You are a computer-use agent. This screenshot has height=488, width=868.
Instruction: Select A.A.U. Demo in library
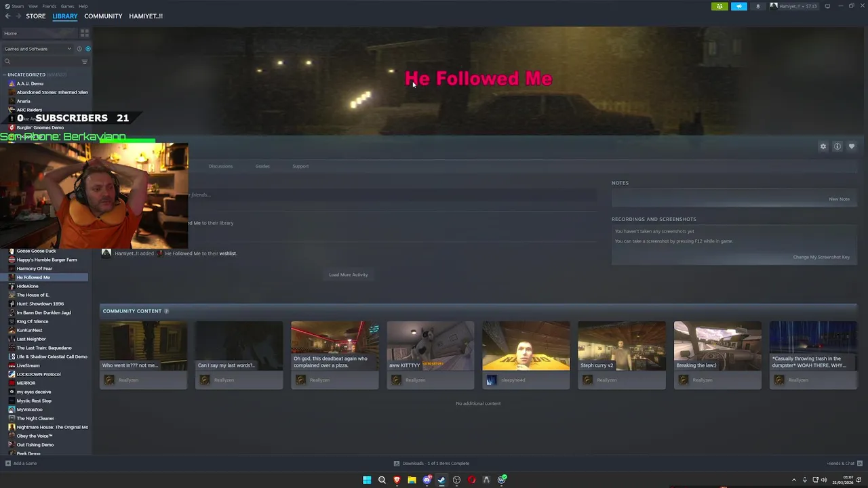(30, 83)
